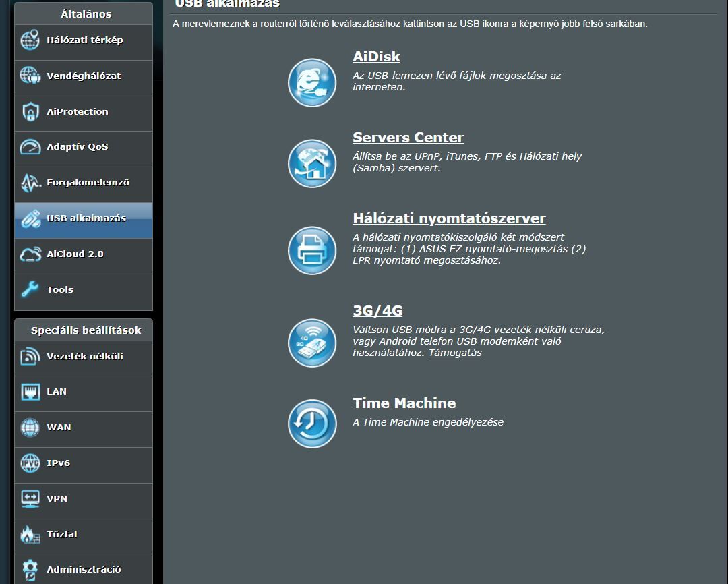Click the AiDisk description text
The width and height of the screenshot is (728, 584).
(457, 82)
